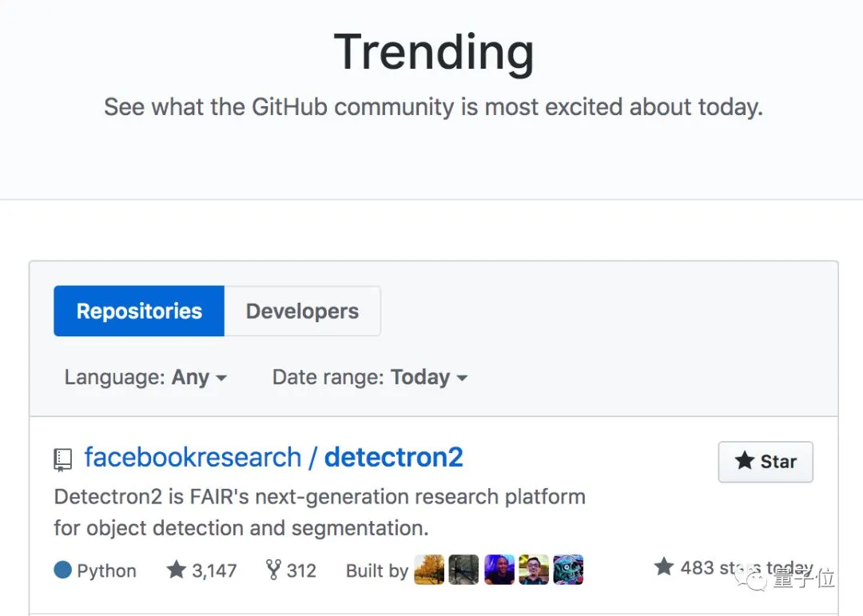Open the last Built by contributor avatar
The image size is (863, 616).
pyautogui.click(x=568, y=570)
